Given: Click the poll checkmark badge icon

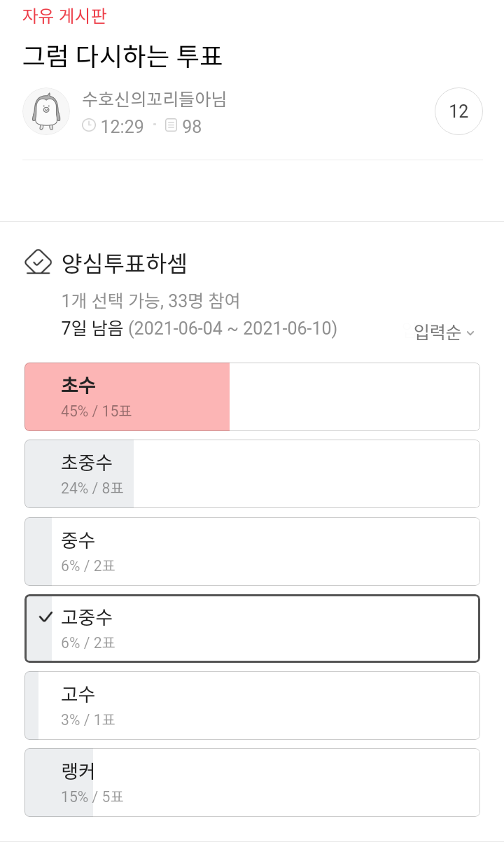Looking at the screenshot, I should click(x=38, y=262).
